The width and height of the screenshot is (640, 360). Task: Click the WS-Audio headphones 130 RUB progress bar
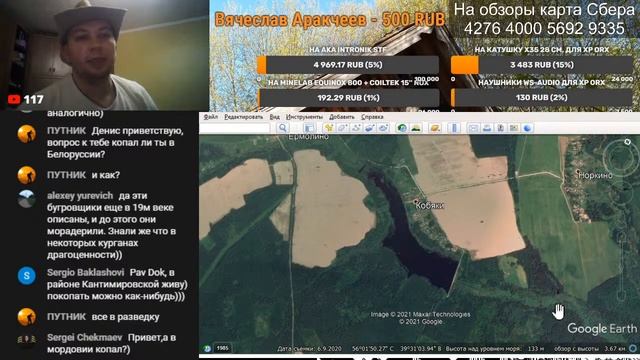(x=542, y=98)
